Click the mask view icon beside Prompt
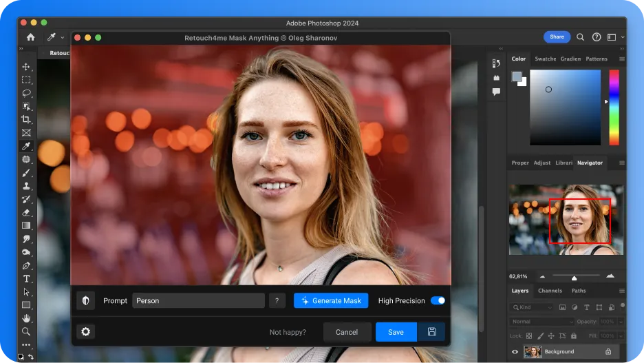Image resolution: width=644 pixels, height=363 pixels. pos(85,300)
